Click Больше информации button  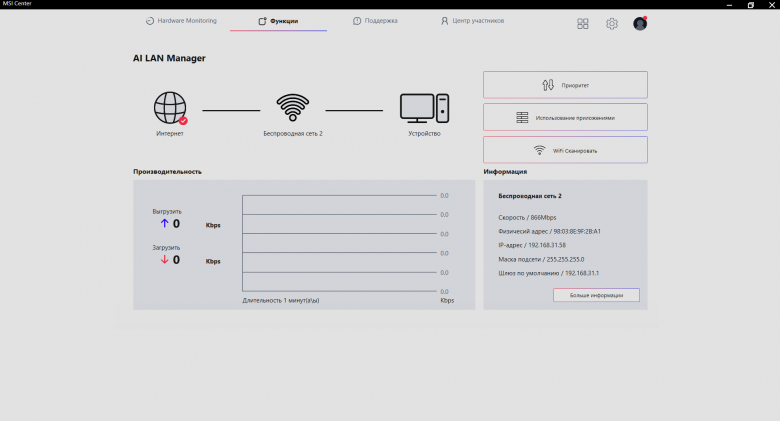click(596, 295)
